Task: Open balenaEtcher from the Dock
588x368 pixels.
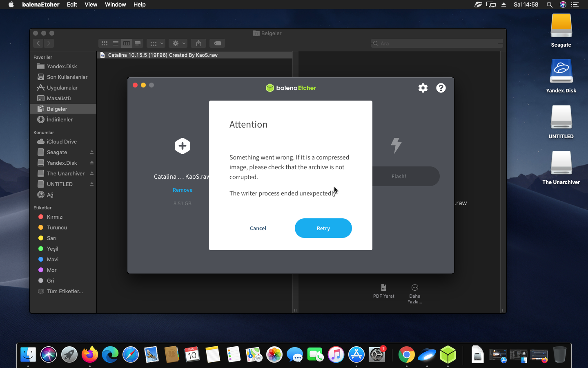Action: coord(448,355)
